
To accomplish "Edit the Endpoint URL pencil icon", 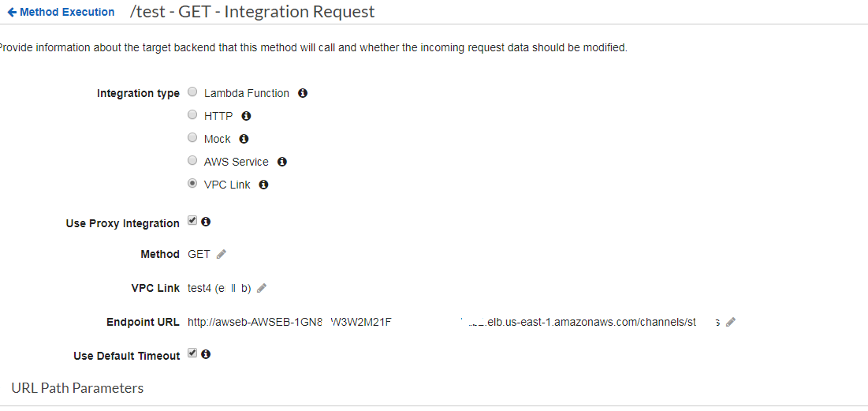I will 731,322.
